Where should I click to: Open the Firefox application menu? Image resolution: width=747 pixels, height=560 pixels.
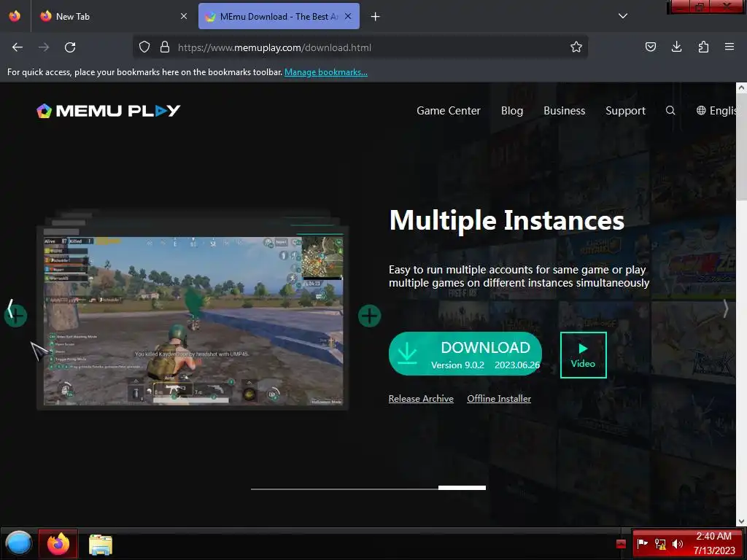click(x=729, y=47)
